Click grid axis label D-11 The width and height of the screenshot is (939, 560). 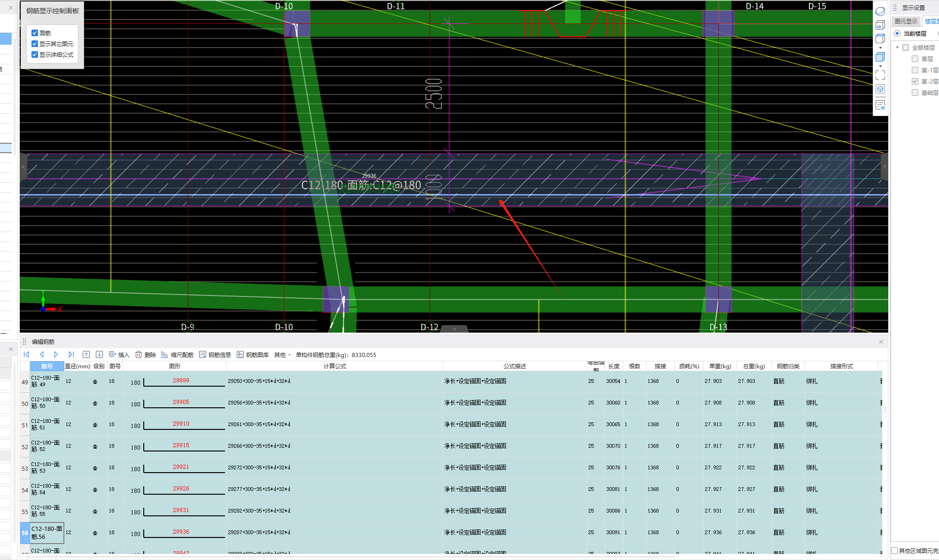click(x=396, y=6)
